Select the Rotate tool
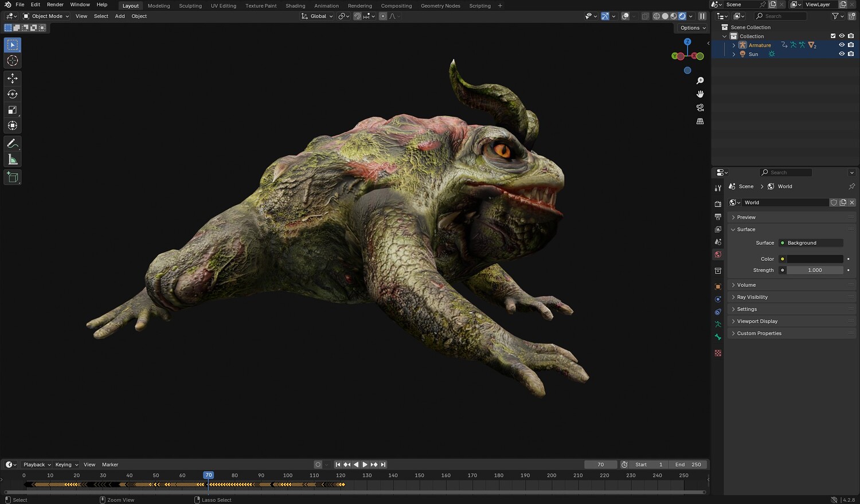The image size is (860, 504). pyautogui.click(x=13, y=94)
